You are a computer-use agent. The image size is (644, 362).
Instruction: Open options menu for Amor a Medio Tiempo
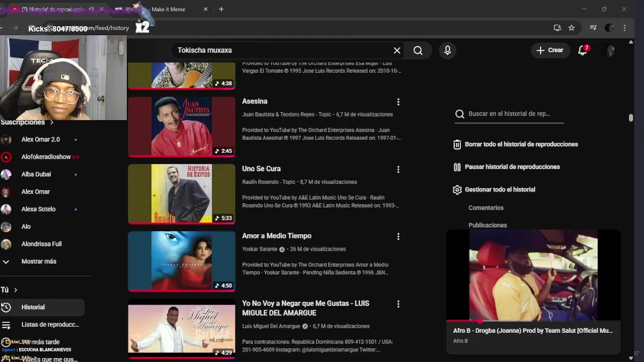(398, 236)
